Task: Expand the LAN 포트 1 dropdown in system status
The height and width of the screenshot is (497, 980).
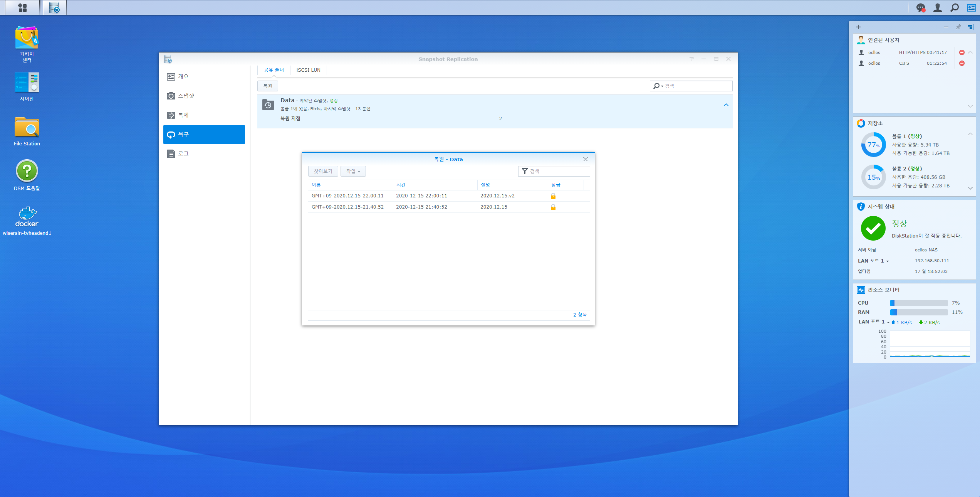Action: 888,261
